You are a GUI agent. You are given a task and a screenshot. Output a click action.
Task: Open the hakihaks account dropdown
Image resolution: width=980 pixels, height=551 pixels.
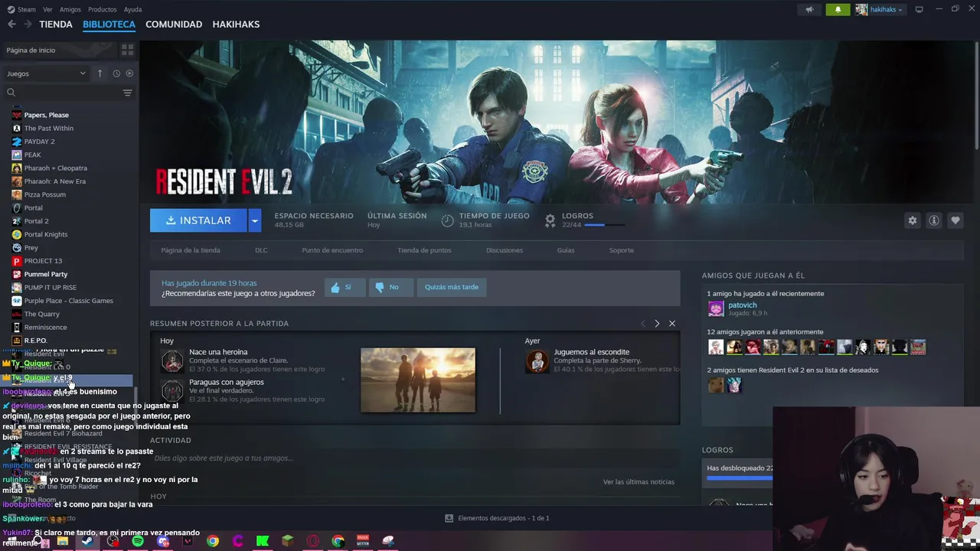click(x=880, y=9)
